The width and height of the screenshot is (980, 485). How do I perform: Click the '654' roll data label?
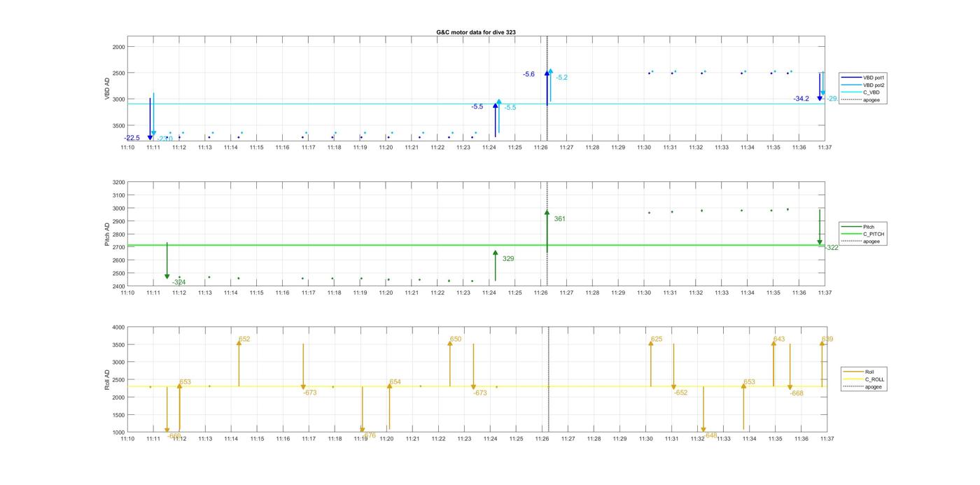coord(395,381)
